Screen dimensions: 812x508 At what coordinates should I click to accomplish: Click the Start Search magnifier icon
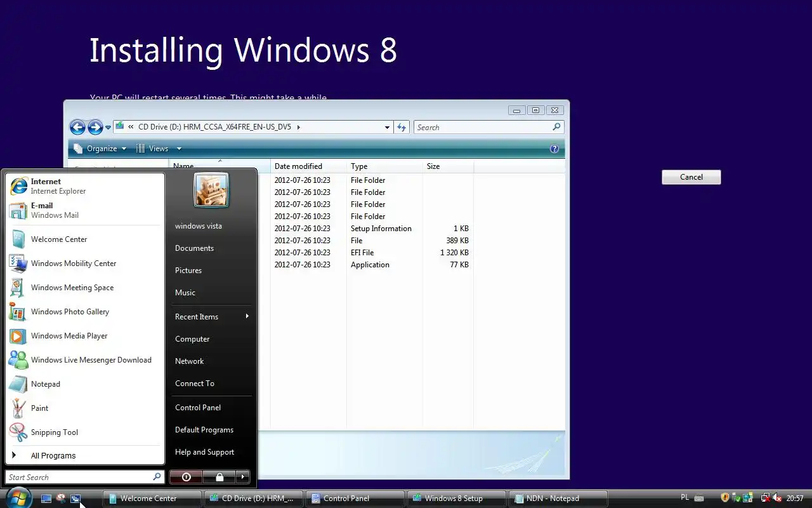[x=157, y=476]
